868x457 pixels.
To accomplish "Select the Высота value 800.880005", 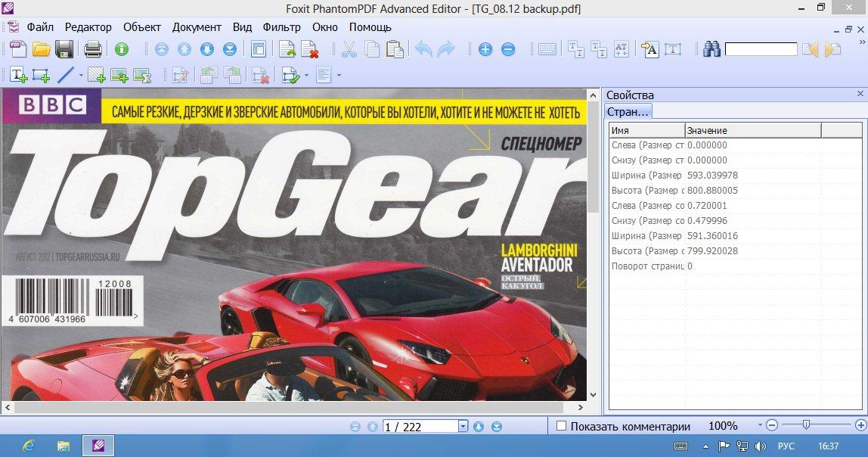I will pyautogui.click(x=712, y=190).
